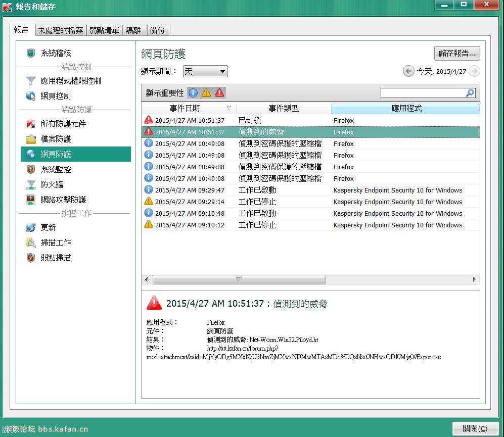Click the 更新 icon
The width and height of the screenshot is (504, 437).
pyautogui.click(x=31, y=227)
